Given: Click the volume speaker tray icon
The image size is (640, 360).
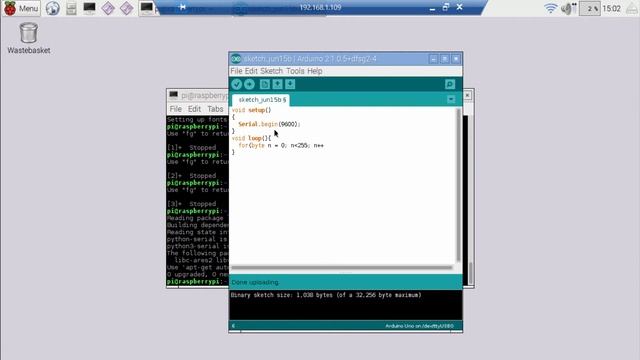Looking at the screenshot, I should click(568, 8).
